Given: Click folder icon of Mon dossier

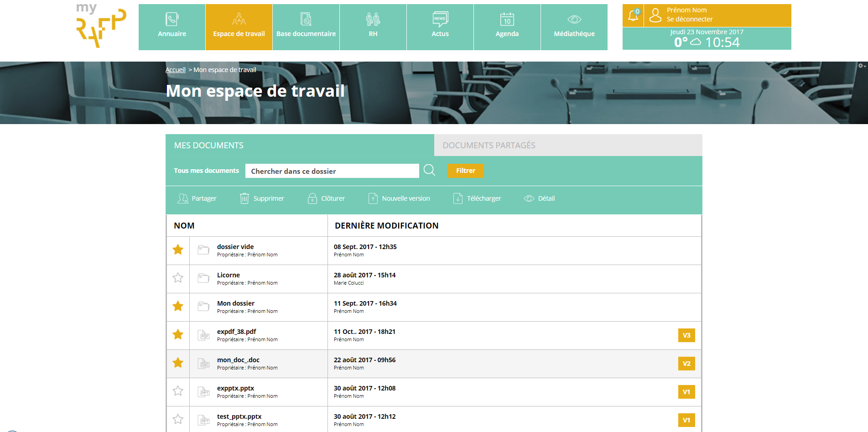Looking at the screenshot, I should click(x=203, y=307).
